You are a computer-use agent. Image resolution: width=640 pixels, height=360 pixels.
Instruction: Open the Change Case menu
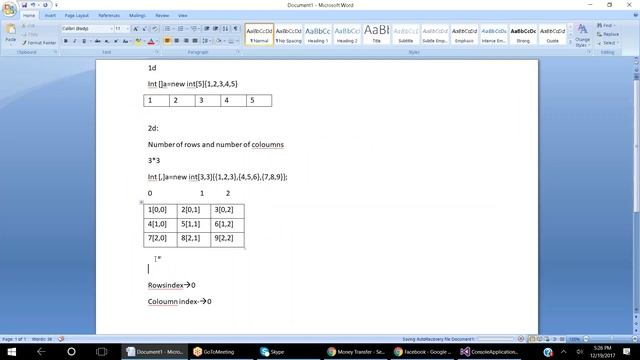(126, 41)
